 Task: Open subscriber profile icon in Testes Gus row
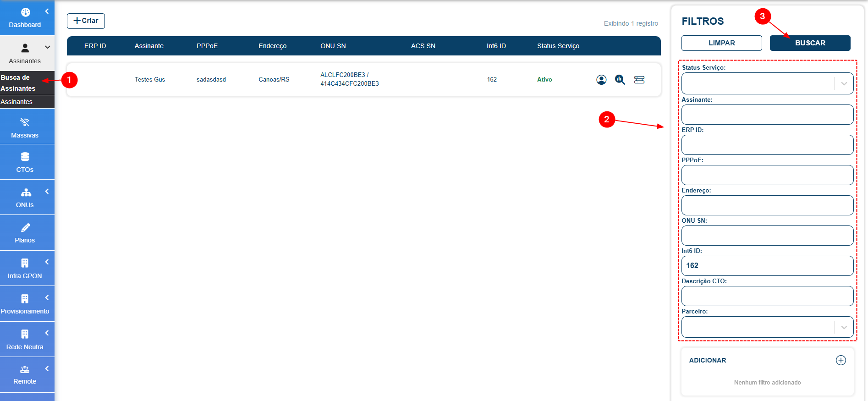[601, 80]
